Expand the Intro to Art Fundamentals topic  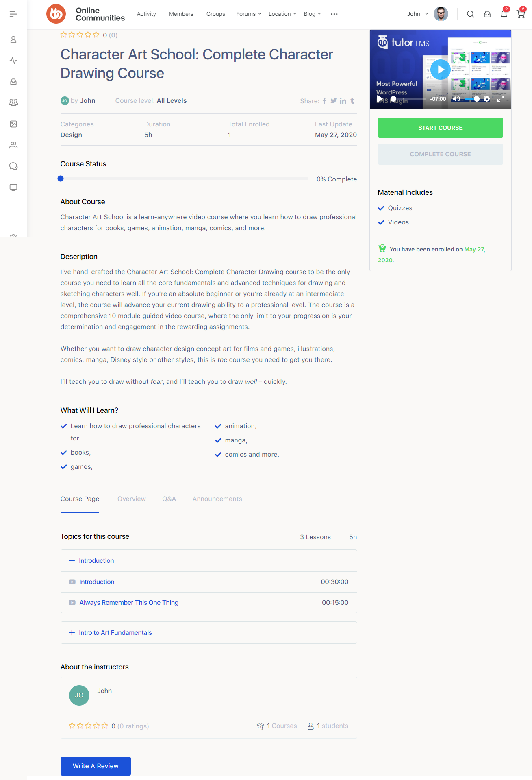[x=72, y=633]
